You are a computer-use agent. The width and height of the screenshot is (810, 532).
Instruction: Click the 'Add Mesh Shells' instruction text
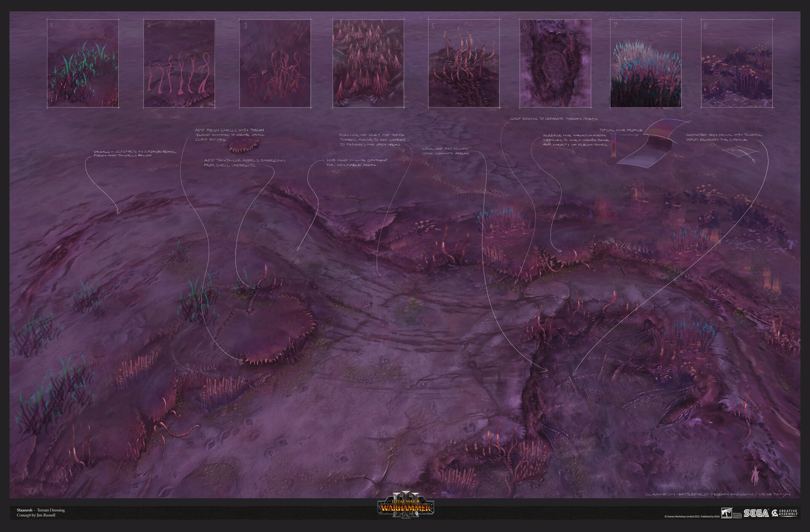230,135
